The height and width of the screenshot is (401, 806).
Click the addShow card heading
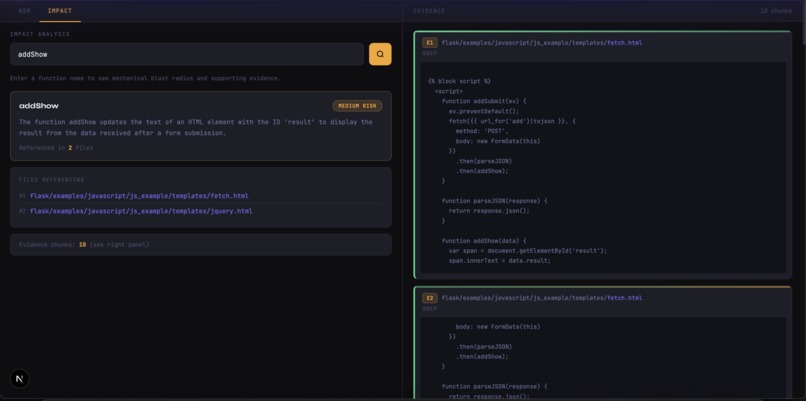(39, 106)
